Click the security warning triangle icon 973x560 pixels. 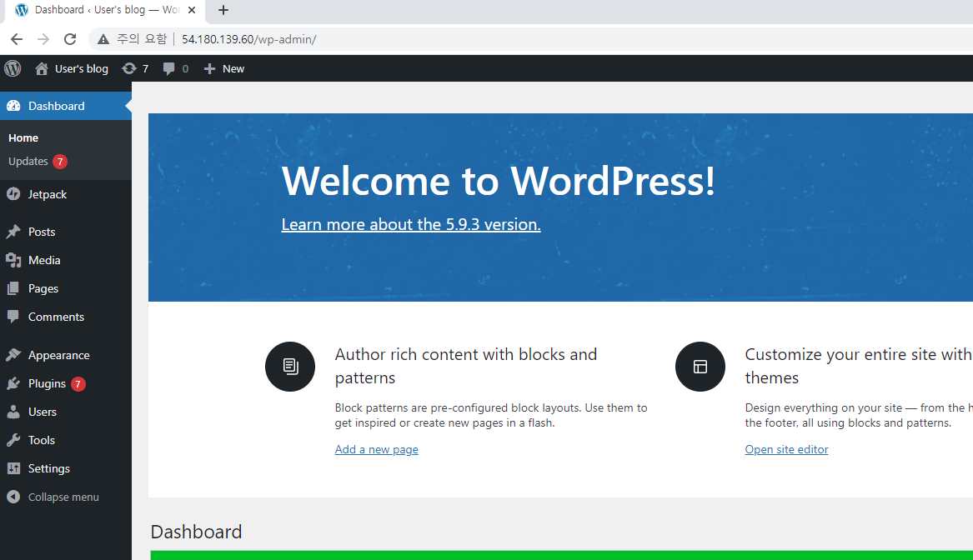pyautogui.click(x=103, y=39)
